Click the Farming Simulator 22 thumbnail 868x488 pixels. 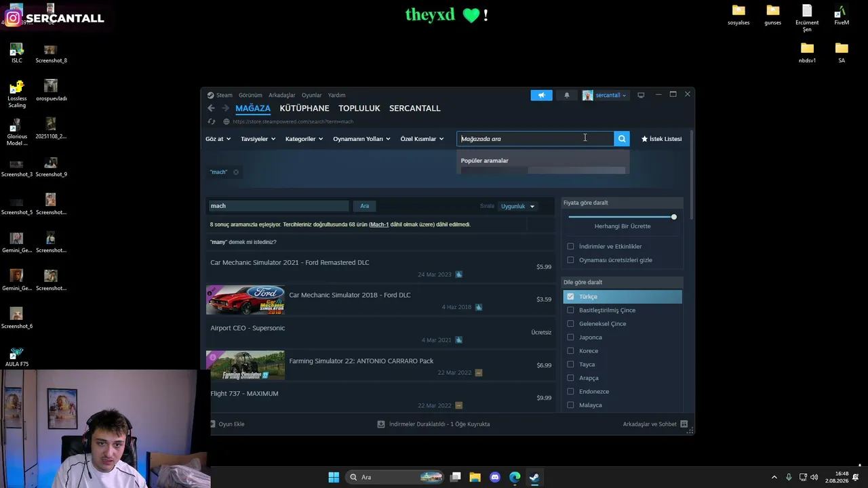pos(245,365)
